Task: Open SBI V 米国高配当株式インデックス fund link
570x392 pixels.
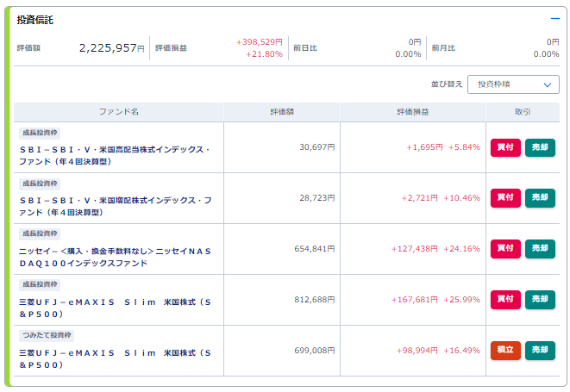Action: (115, 155)
